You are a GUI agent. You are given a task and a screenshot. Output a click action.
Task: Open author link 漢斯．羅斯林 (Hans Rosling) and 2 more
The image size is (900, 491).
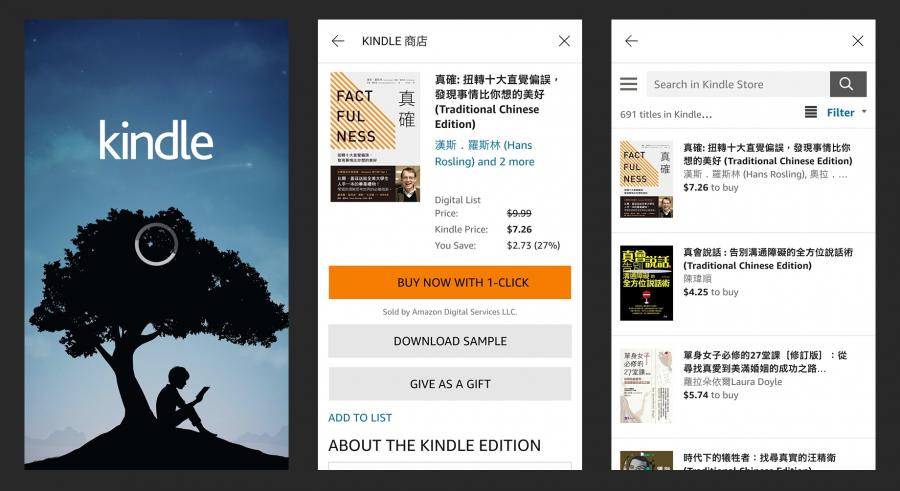tap(484, 153)
